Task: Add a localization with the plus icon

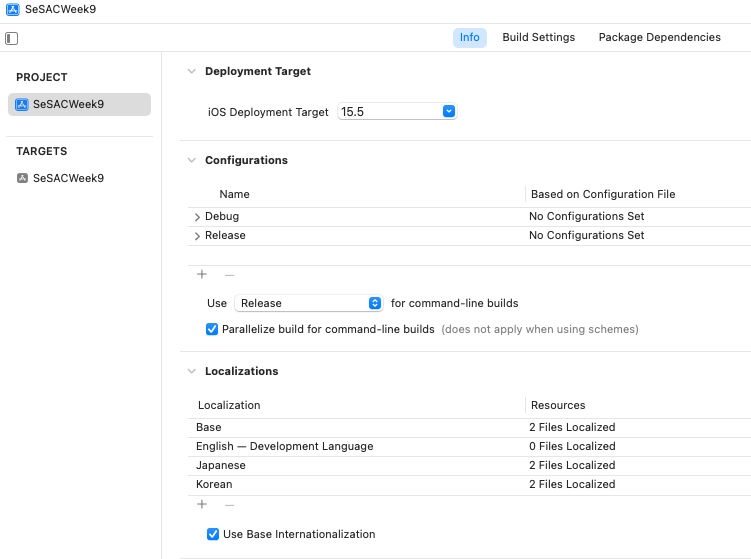Action: (202, 504)
